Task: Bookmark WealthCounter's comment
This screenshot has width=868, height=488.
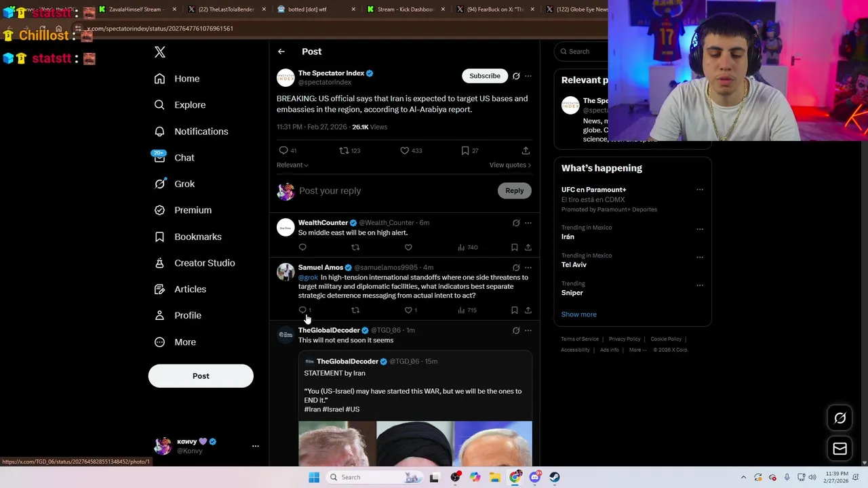Action: click(x=515, y=247)
